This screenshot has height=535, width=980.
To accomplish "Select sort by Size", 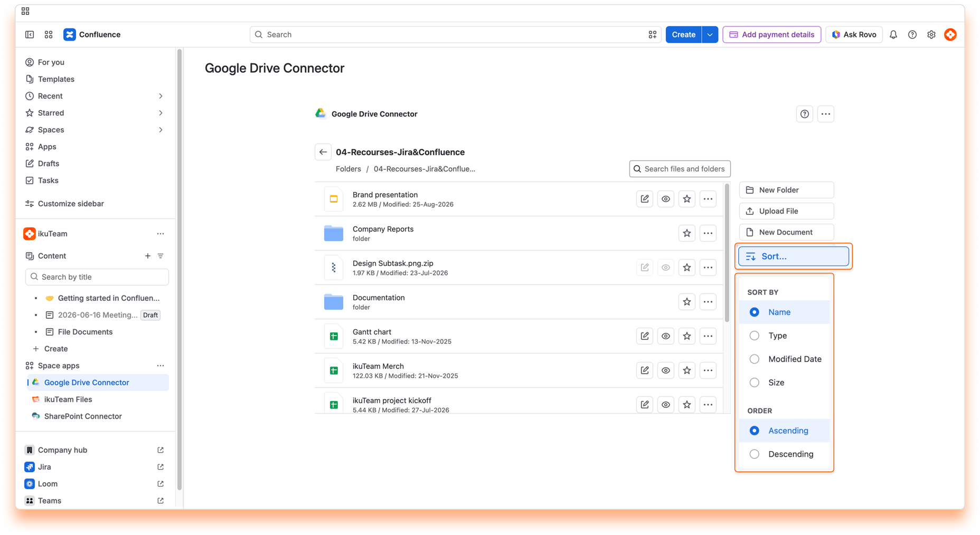I will click(784, 383).
